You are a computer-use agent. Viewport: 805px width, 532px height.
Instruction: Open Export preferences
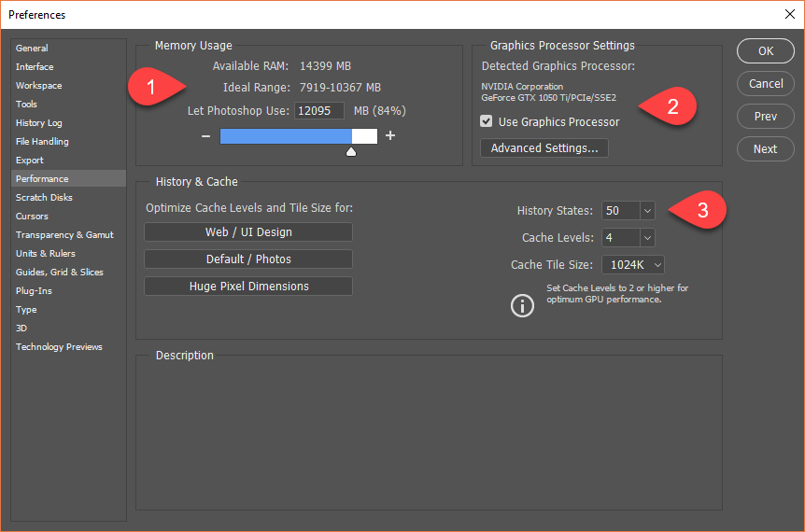pyautogui.click(x=68, y=160)
